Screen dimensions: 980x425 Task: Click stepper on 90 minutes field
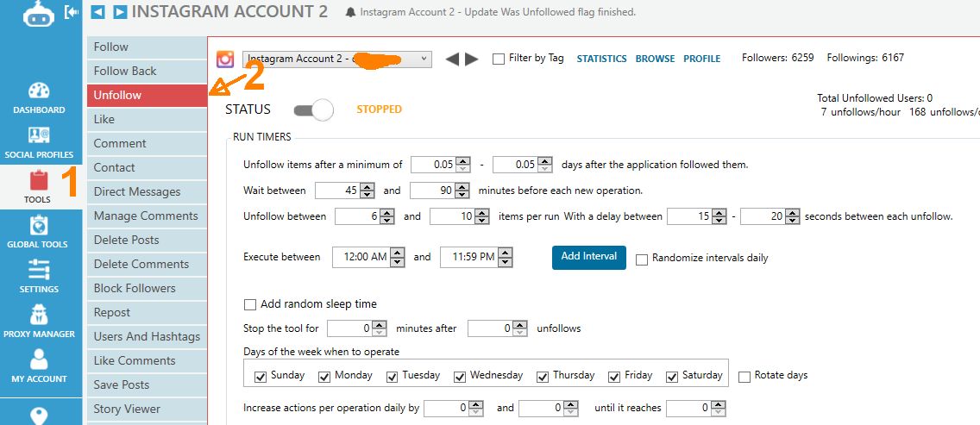pyautogui.click(x=462, y=191)
